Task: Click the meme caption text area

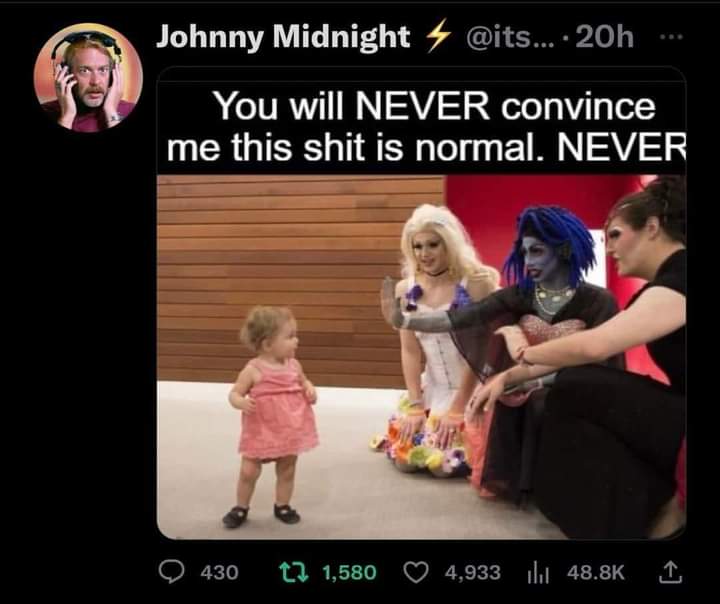Action: 422,126
